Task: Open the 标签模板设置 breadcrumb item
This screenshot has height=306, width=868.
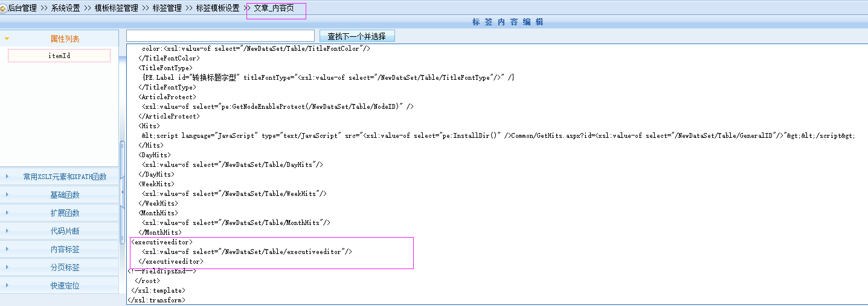Action: click(x=218, y=8)
